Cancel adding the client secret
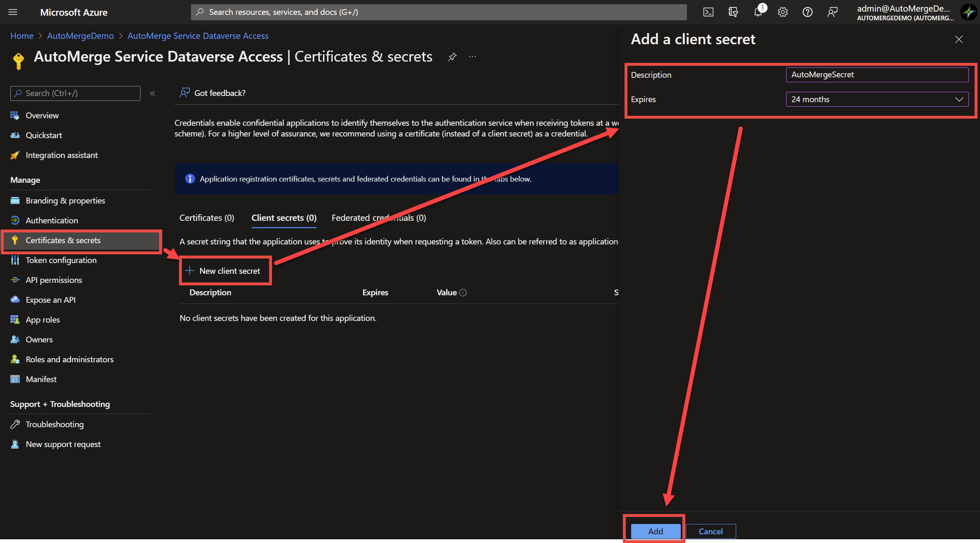 click(x=711, y=531)
